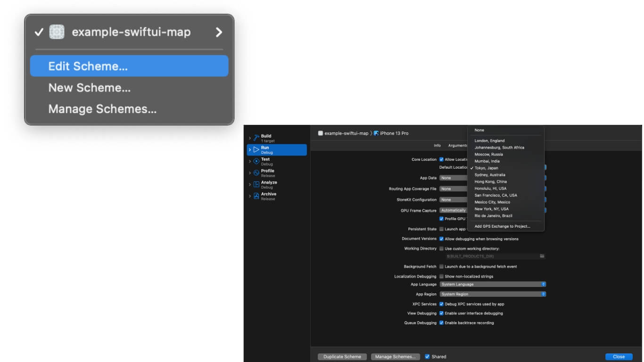Select the Archive icon in the sidebar

256,196
